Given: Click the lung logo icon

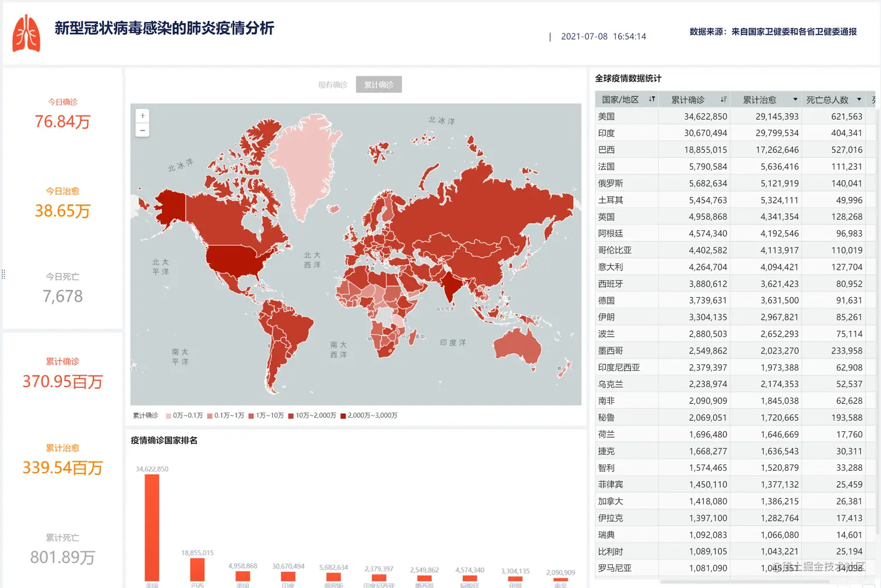Looking at the screenshot, I should pyautogui.click(x=26, y=33).
